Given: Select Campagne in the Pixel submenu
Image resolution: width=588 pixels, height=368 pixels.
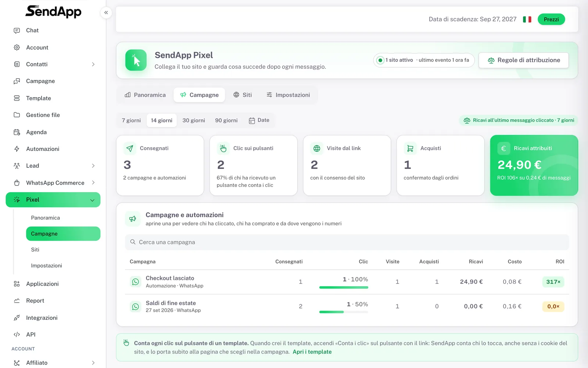Looking at the screenshot, I should (x=63, y=234).
